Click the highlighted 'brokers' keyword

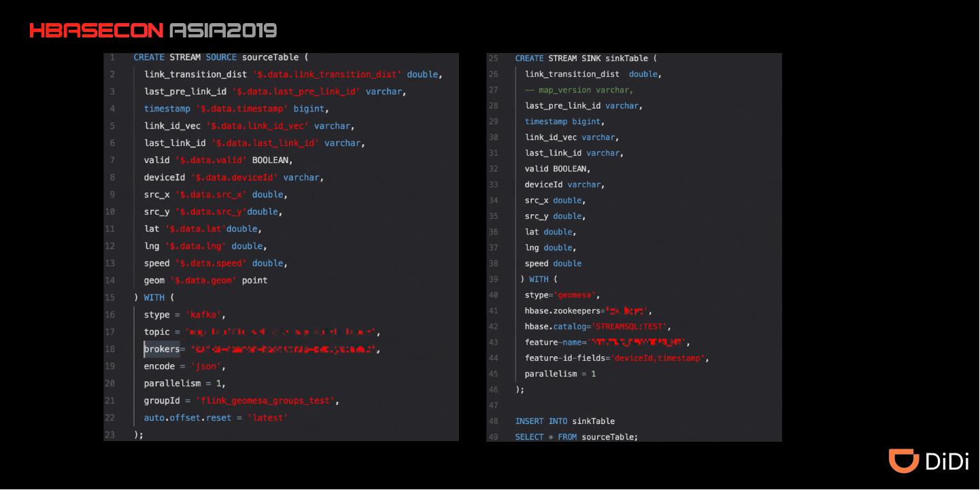click(x=162, y=349)
